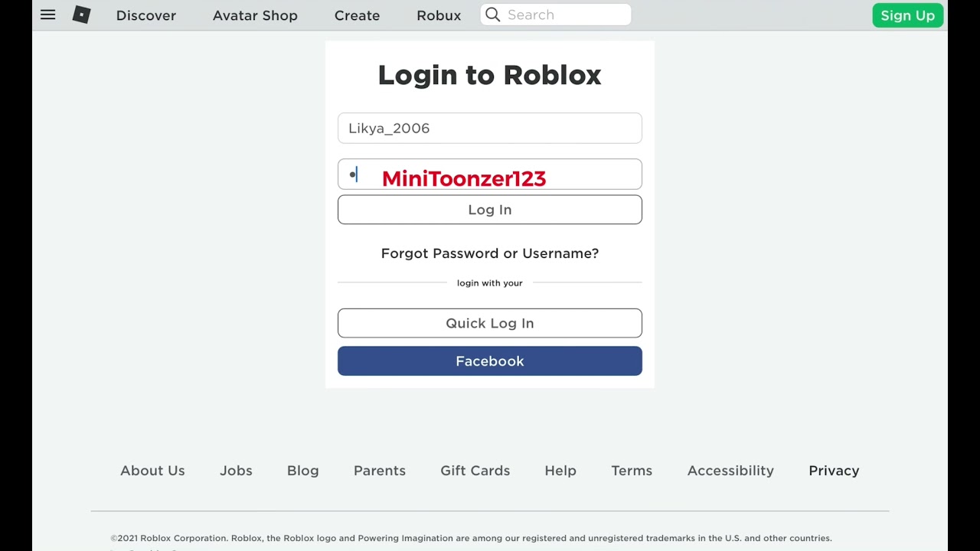Open the Parents footer link

[380, 471]
